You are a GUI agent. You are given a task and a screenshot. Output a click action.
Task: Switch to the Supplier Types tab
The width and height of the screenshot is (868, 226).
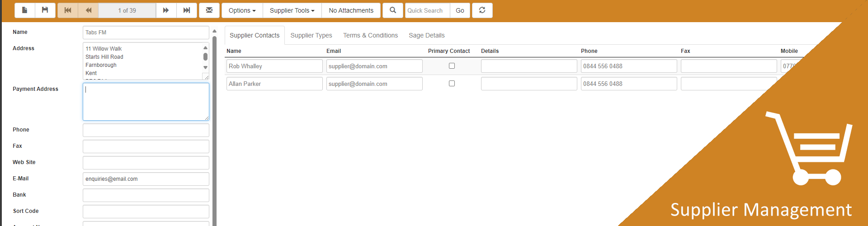311,35
